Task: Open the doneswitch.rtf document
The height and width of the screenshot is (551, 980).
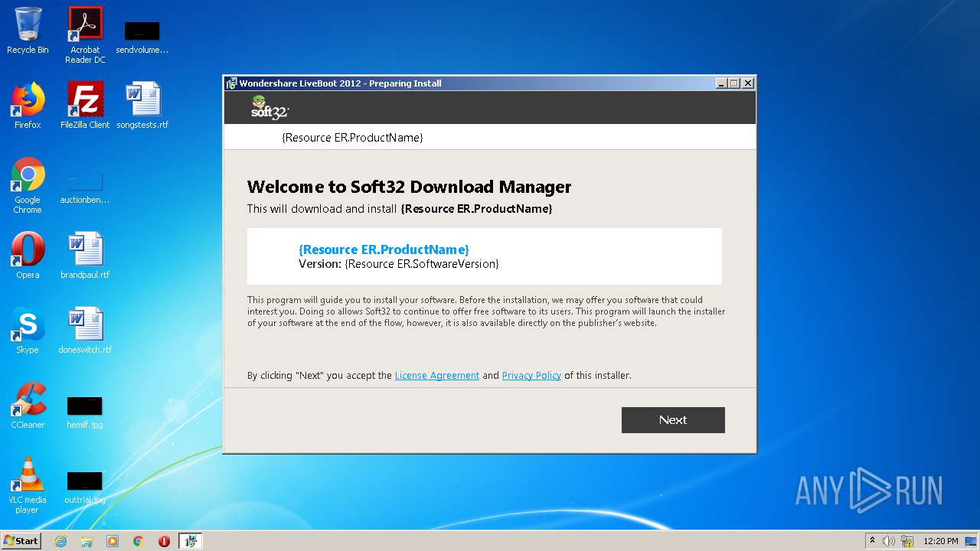Action: [85, 330]
